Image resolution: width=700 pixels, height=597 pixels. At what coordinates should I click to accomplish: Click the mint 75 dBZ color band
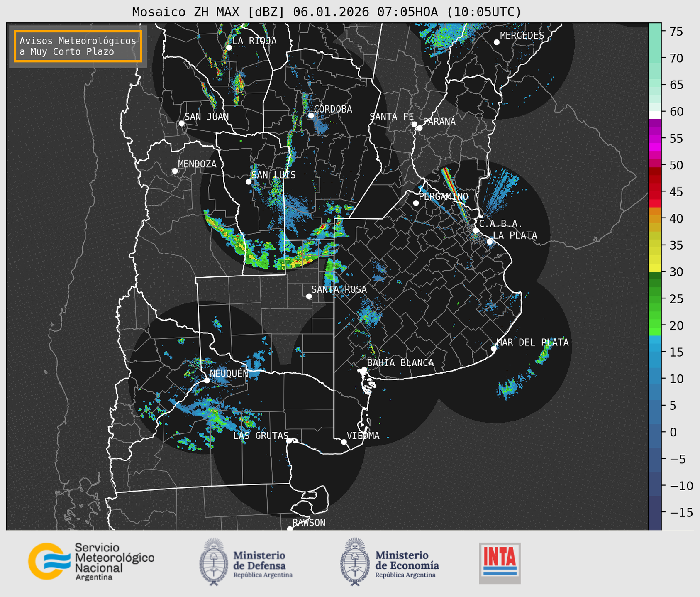(655, 32)
